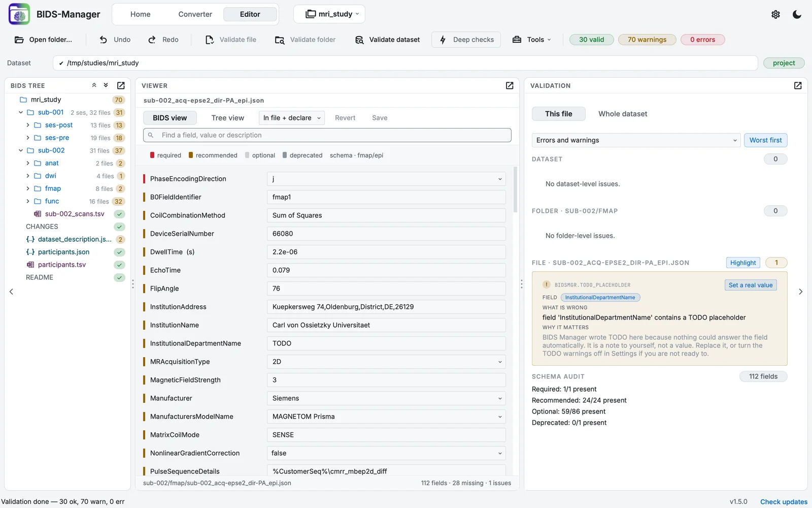The width and height of the screenshot is (812, 508).
Task: Run Deep checks lightning button
Action: pos(466,40)
